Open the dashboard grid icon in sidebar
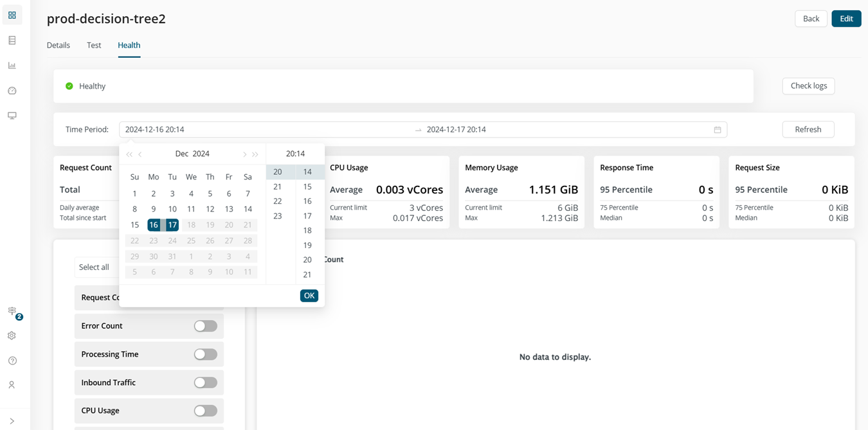This screenshot has width=868, height=430. coord(12,15)
